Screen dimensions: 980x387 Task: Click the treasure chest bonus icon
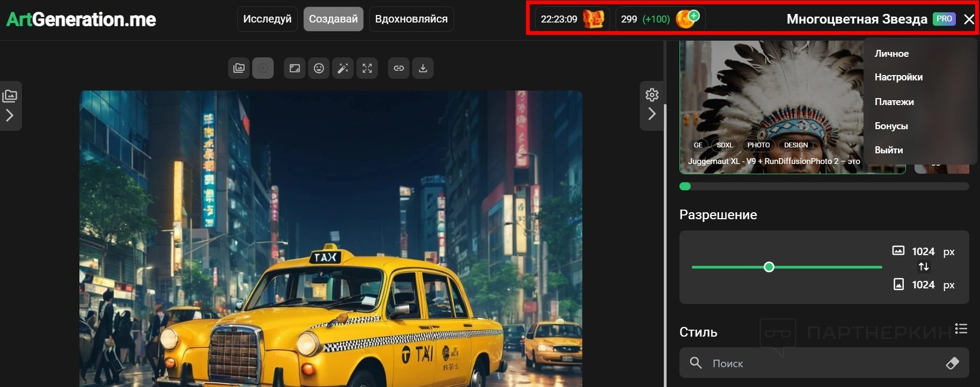pyautogui.click(x=594, y=19)
